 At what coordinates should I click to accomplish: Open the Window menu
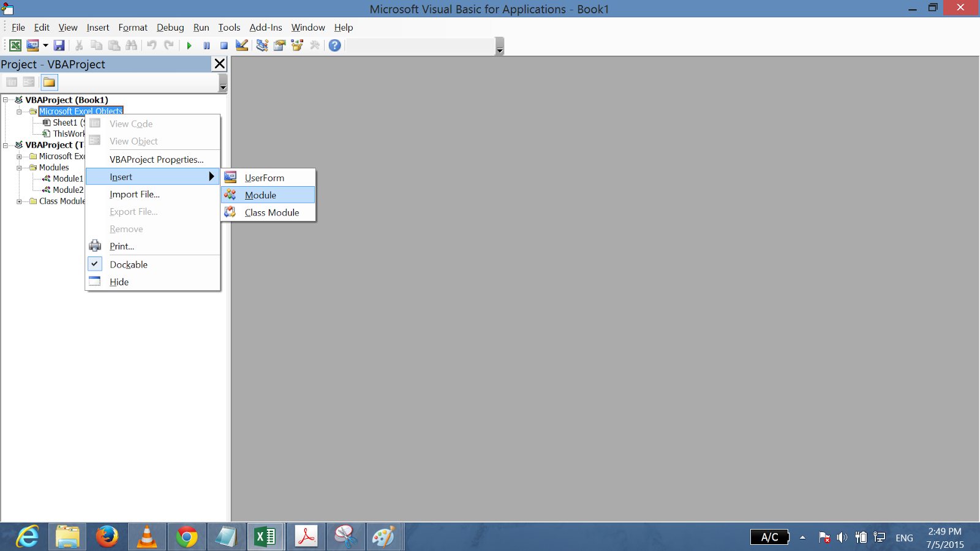(x=308, y=28)
